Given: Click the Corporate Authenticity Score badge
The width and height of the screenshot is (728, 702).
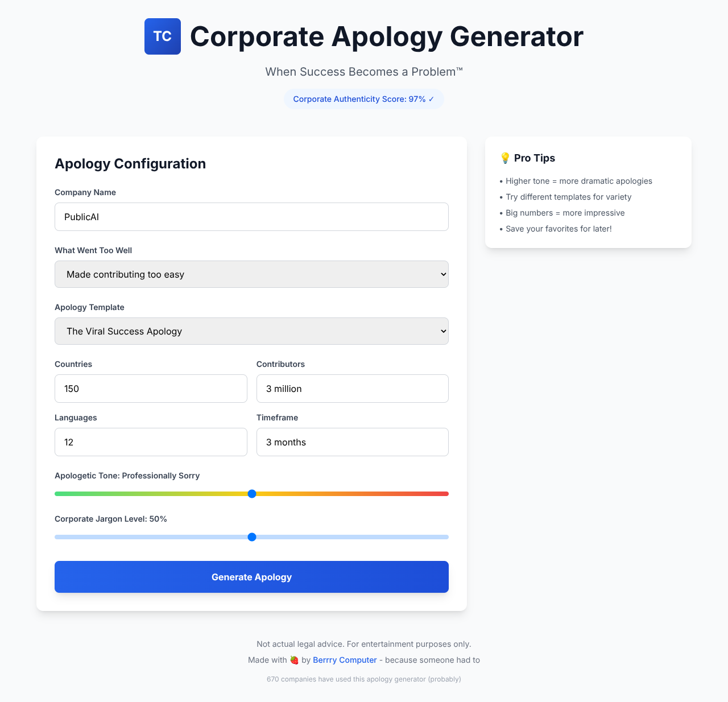Looking at the screenshot, I should click(x=364, y=99).
